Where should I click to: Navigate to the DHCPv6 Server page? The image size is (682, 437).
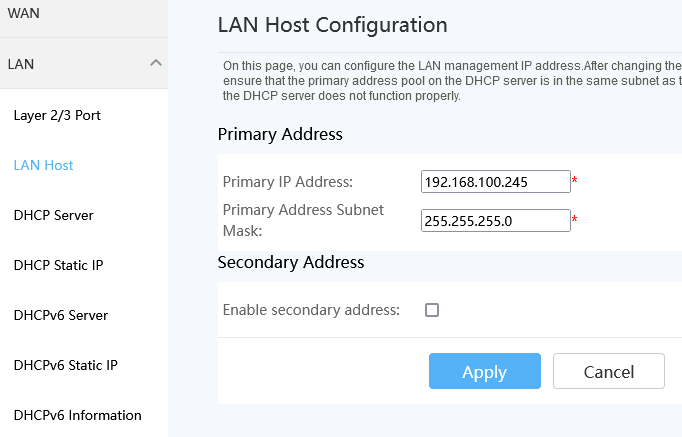point(61,315)
